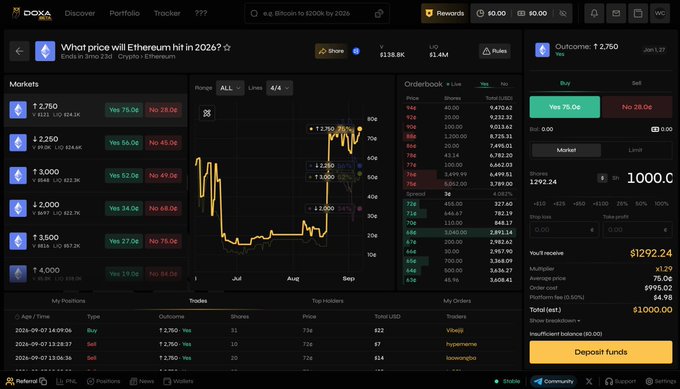This screenshot has width=680, height=389.
Task: Click the Take profit input field
Action: tap(638, 230)
